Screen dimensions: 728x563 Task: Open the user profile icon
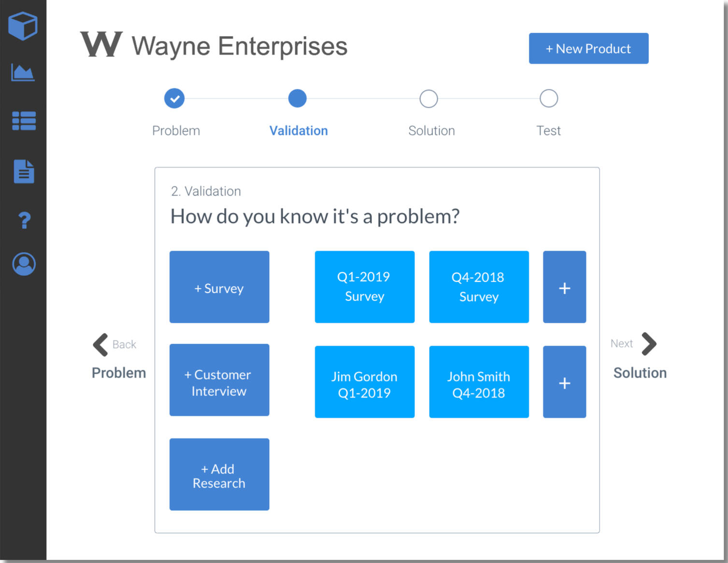point(24,264)
